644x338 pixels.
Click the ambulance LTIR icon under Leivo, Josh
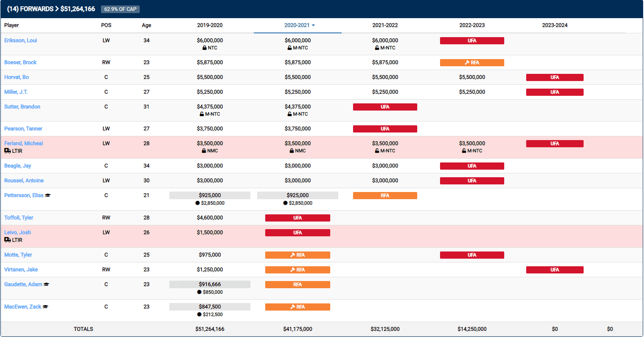pyautogui.click(x=8, y=240)
